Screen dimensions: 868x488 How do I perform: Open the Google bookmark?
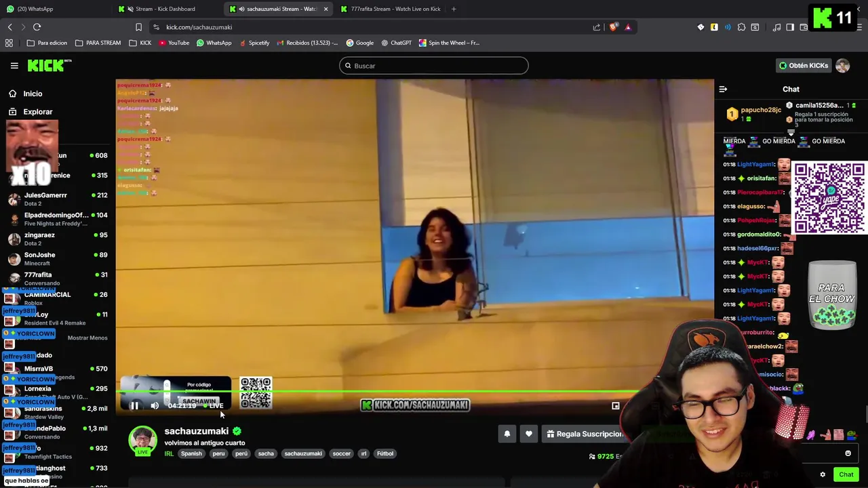click(360, 43)
